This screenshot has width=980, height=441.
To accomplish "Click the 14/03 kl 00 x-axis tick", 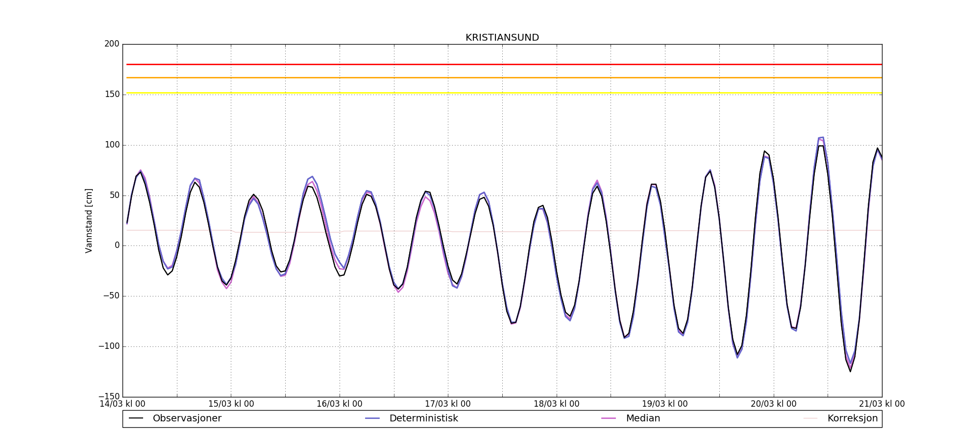I will (x=122, y=404).
